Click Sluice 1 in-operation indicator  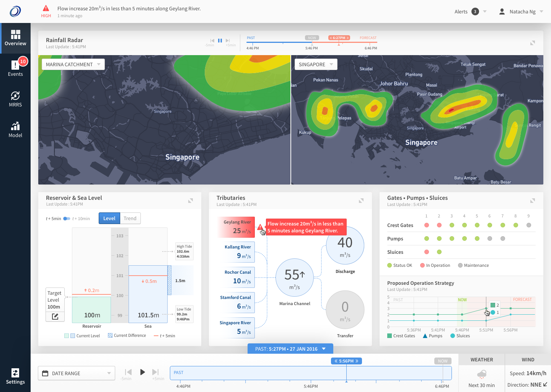427,252
